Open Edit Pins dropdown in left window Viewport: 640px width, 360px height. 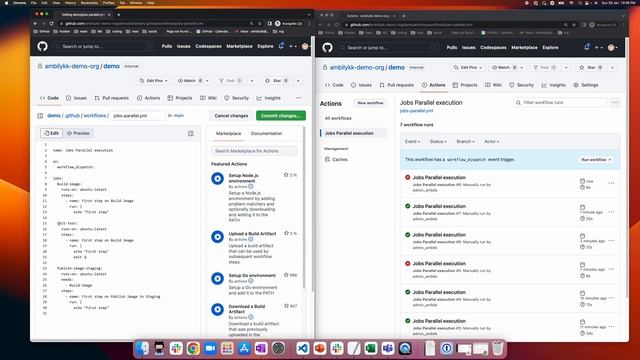pyautogui.click(x=153, y=81)
